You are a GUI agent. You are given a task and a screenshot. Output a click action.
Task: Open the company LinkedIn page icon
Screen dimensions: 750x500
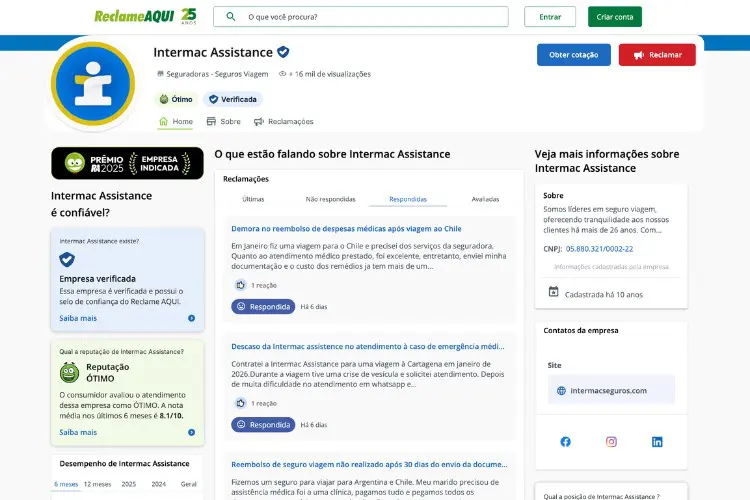tap(657, 442)
